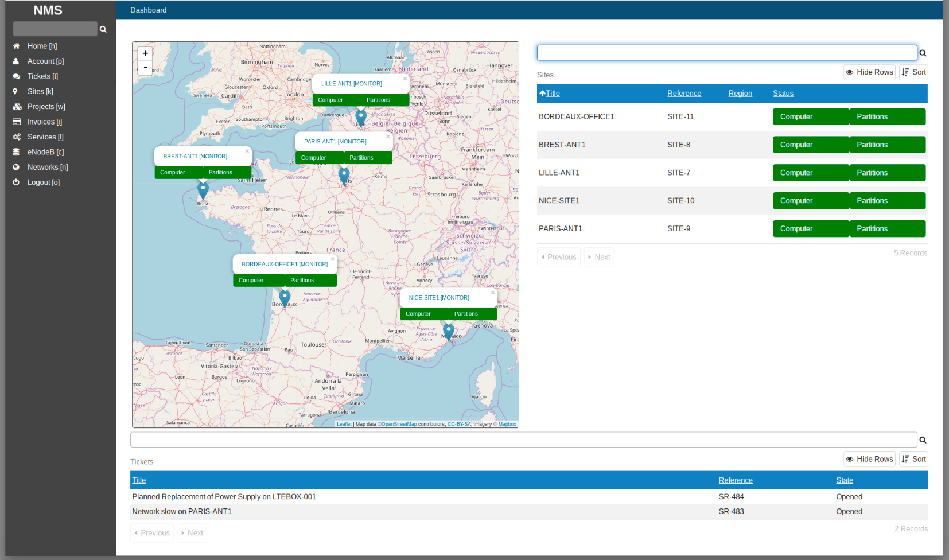Click Computer in BREST-ANT1 map popup
The image size is (949, 560).
(x=179, y=173)
